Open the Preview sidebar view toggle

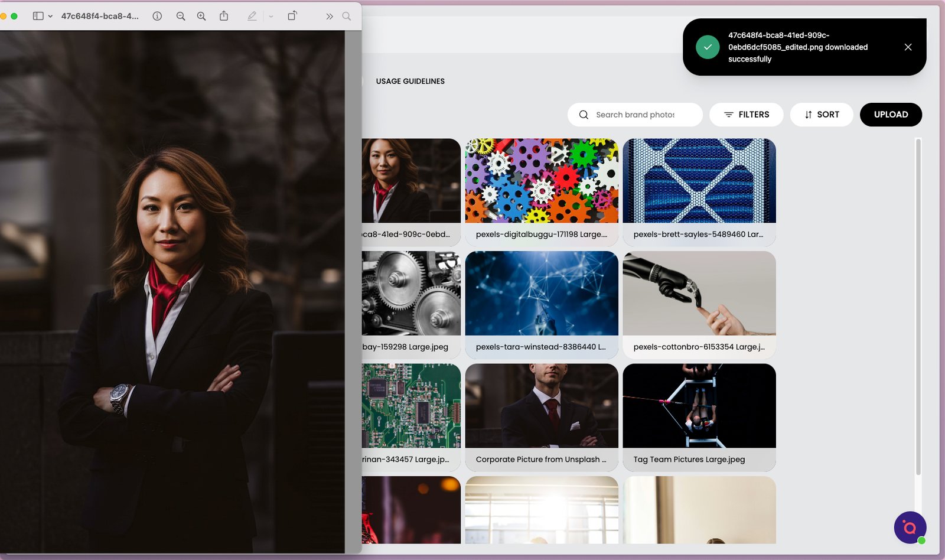coord(38,16)
